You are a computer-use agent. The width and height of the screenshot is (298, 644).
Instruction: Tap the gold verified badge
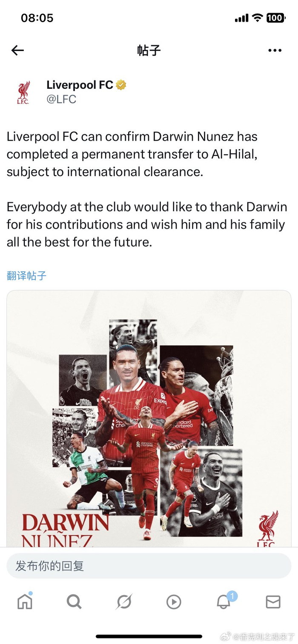121,85
